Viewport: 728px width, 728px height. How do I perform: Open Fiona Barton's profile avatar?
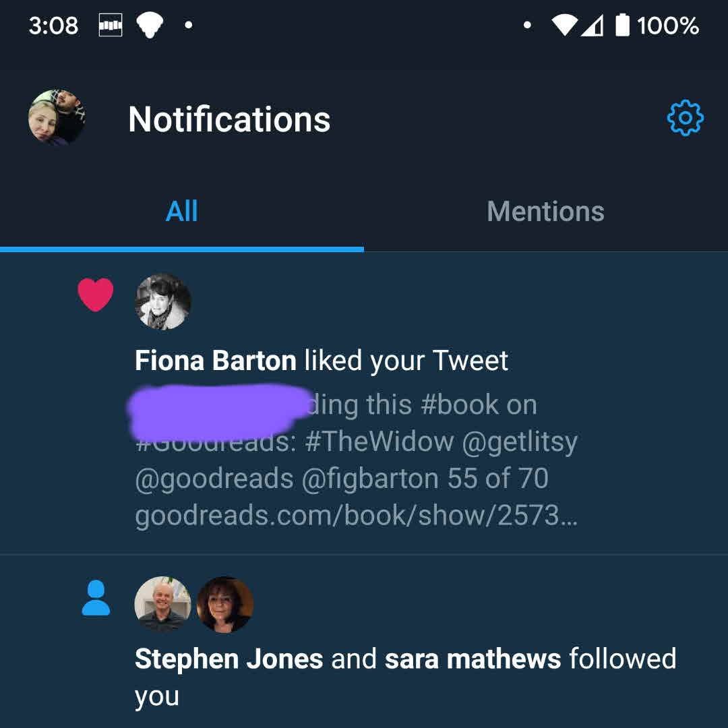tap(163, 301)
